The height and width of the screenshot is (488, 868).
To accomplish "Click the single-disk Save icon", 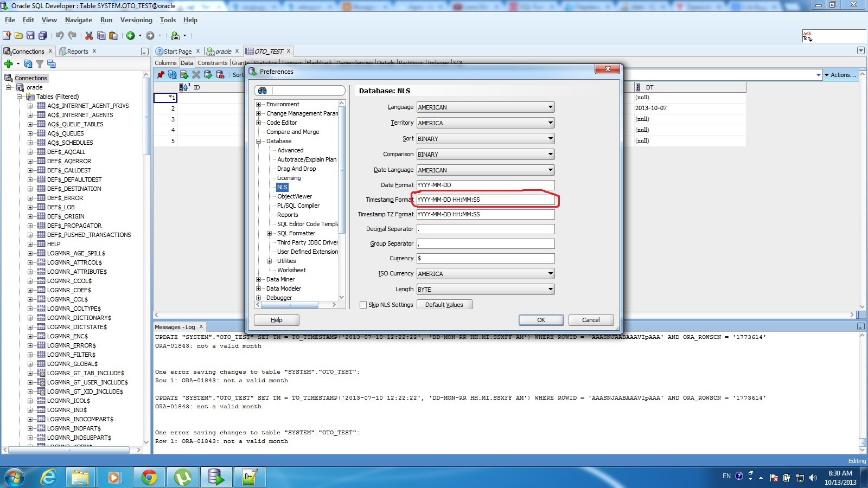I will coord(30,36).
